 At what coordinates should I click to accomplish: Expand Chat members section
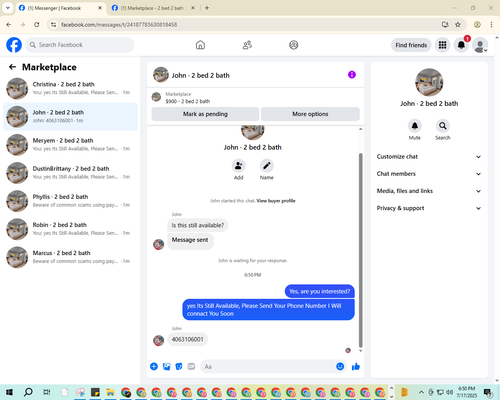click(429, 174)
